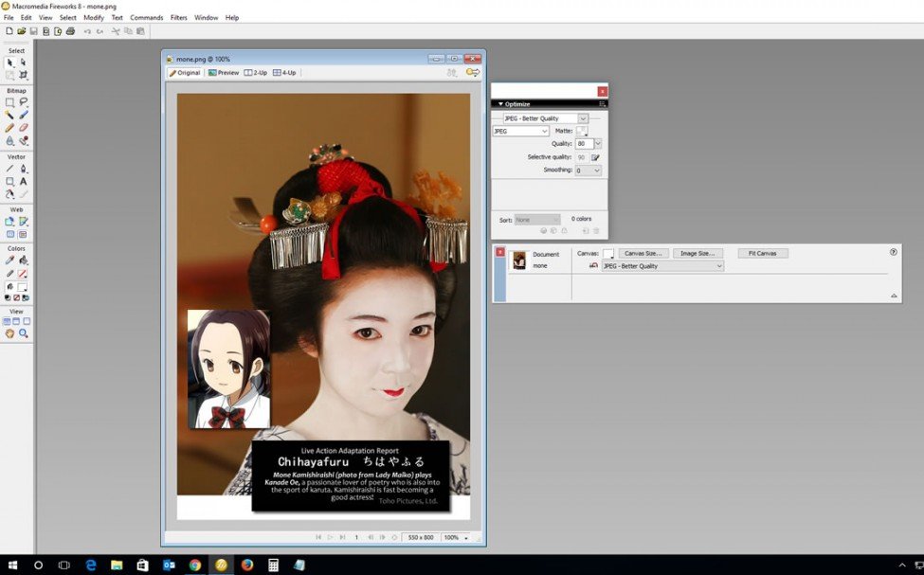Screen dimensions: 924x575
Task: Select the Crop tool
Action: click(x=24, y=75)
